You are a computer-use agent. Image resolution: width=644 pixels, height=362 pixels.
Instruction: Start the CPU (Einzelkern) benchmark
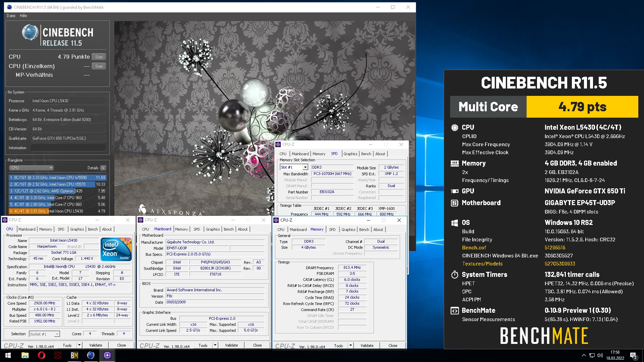[x=99, y=66]
